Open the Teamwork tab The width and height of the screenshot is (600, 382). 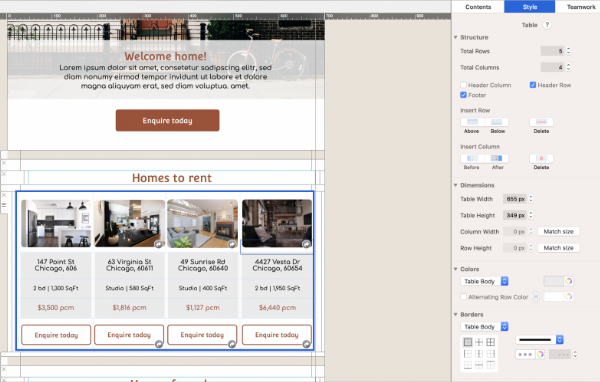click(x=581, y=7)
